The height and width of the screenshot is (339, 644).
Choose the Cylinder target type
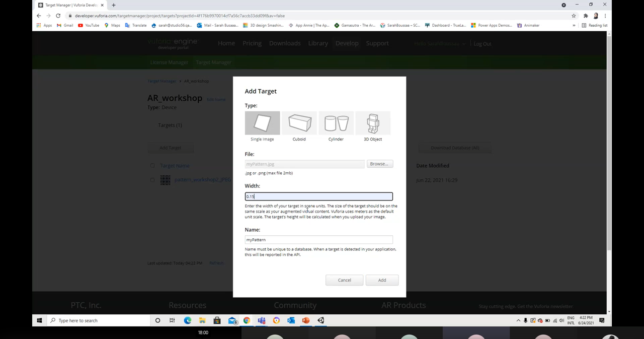tap(336, 123)
